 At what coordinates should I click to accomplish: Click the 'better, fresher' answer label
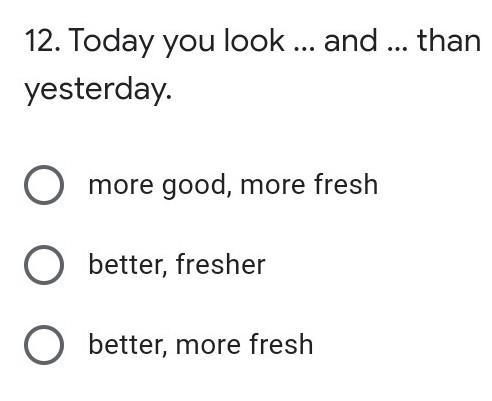coord(177,265)
